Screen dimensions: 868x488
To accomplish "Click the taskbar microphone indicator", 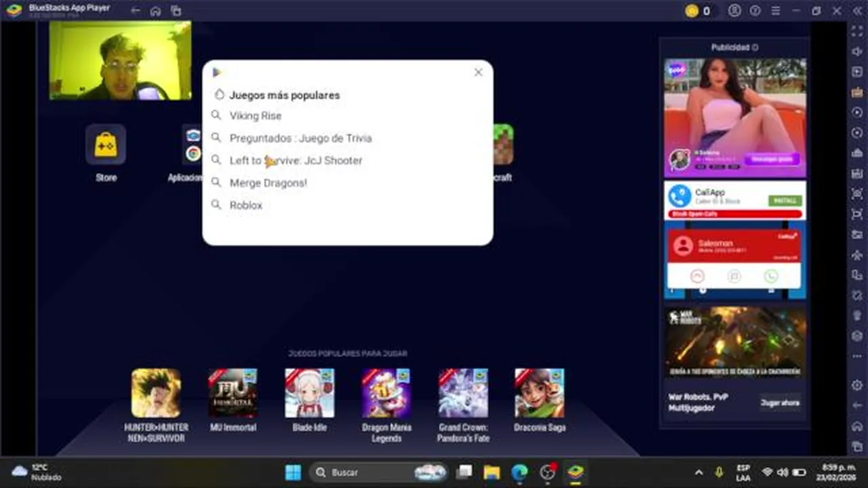I will point(719,472).
